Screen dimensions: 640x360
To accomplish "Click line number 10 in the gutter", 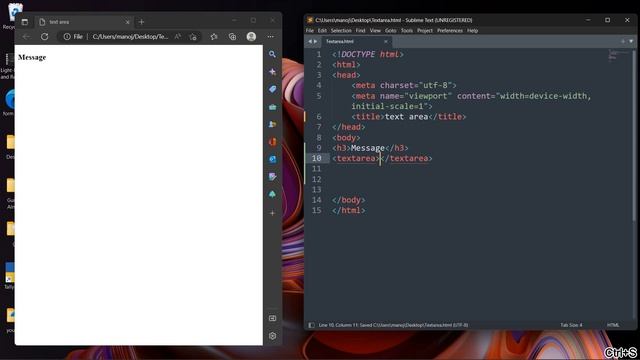I will pos(316,158).
